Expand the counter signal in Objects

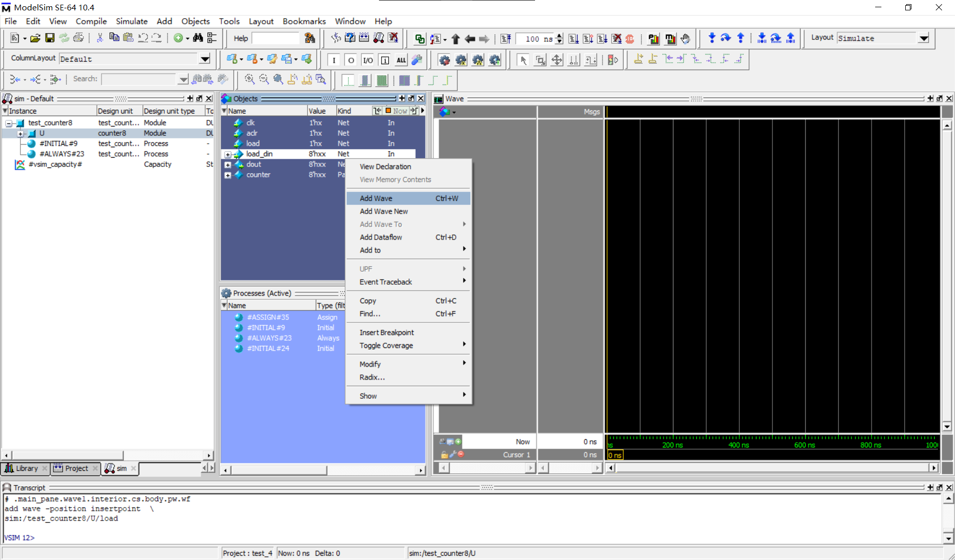tap(228, 175)
